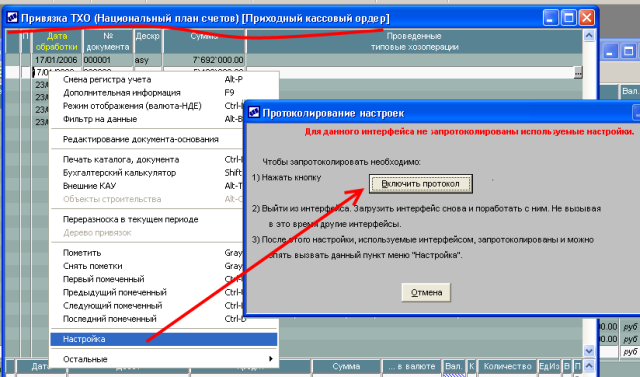Viewport: 640px width, 377px height.
Task: Click 'Вал.' header in bottom table
Action: coord(453,366)
